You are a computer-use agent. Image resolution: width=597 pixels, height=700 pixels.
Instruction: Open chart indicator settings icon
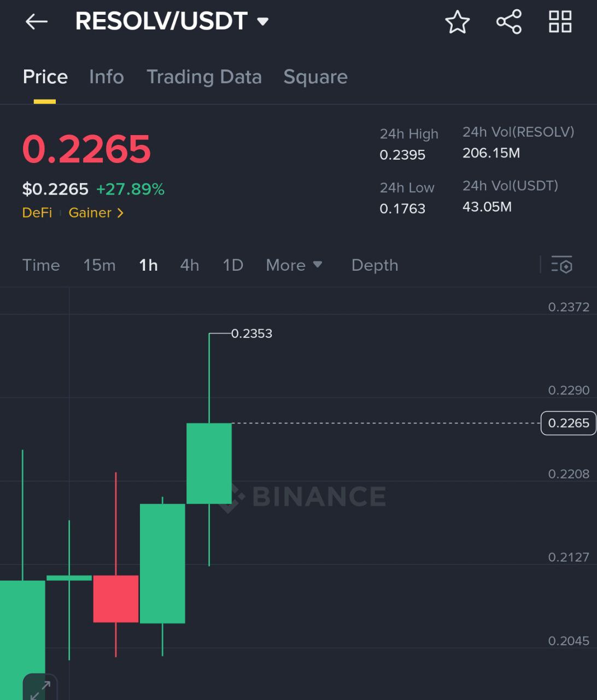[x=561, y=265]
